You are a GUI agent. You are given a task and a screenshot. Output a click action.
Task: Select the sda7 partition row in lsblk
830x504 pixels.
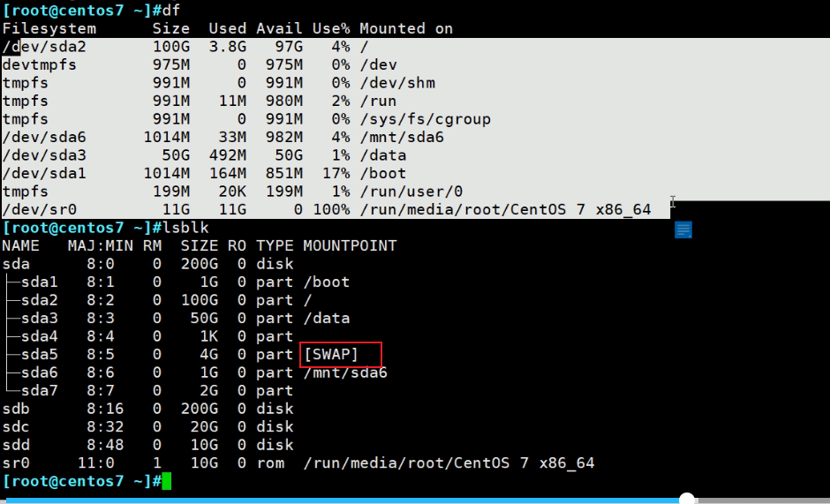39,390
